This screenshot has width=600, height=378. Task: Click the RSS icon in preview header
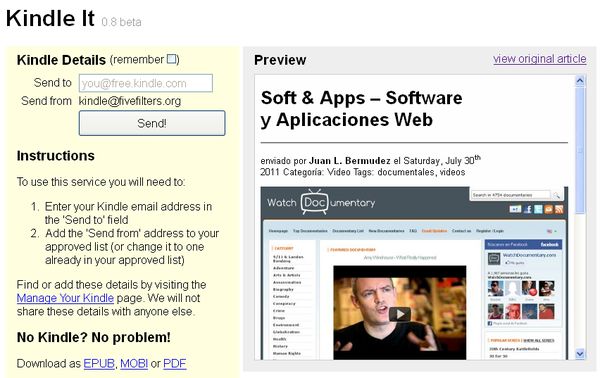(559, 209)
